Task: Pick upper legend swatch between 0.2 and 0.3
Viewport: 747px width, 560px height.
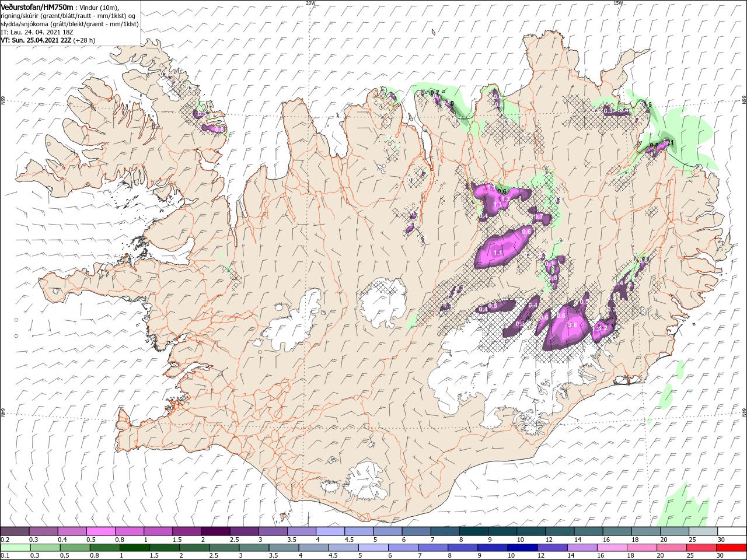Action: pos(15,531)
